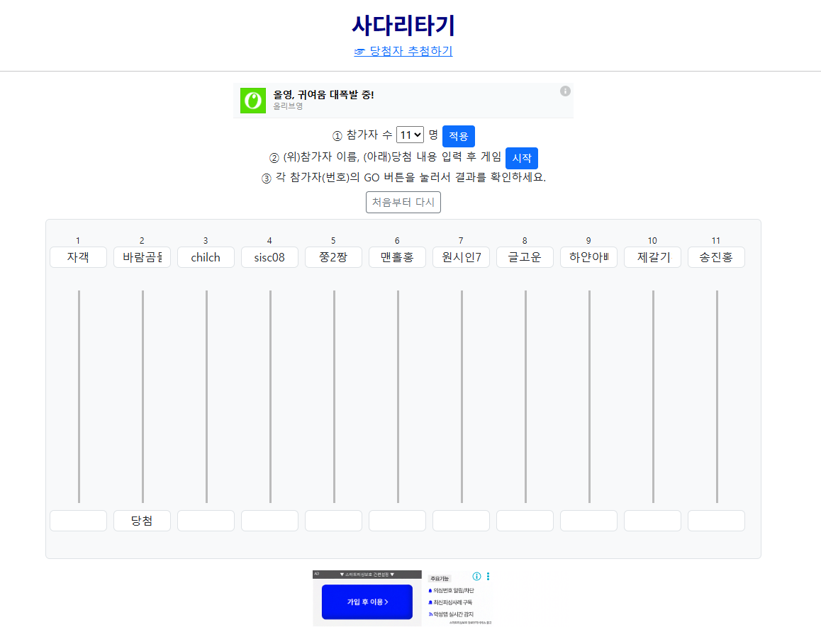Select participant 2 name field 바람곰
The image size is (821, 644).
(x=142, y=257)
